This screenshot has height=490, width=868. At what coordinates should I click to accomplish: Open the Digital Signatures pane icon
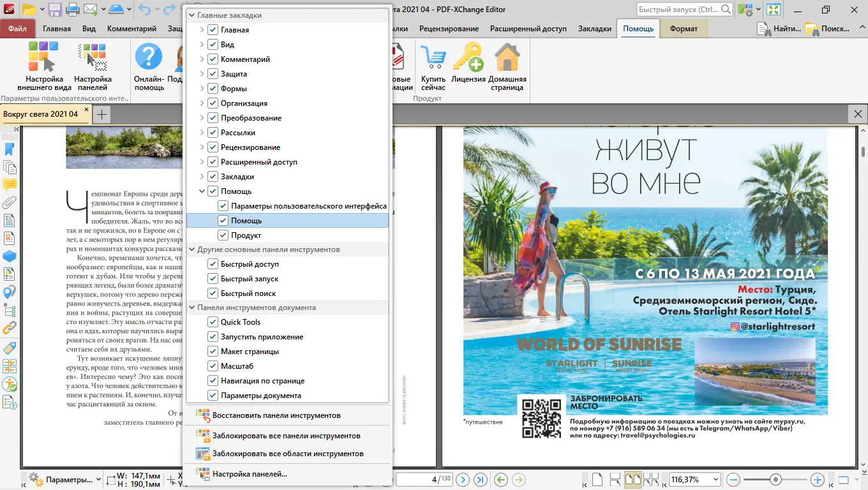(9, 239)
